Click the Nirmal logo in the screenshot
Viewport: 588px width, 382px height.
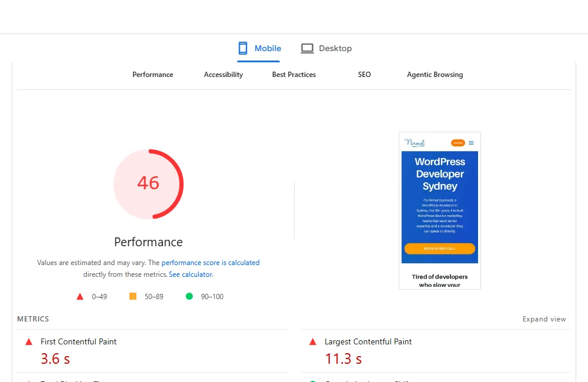(415, 142)
